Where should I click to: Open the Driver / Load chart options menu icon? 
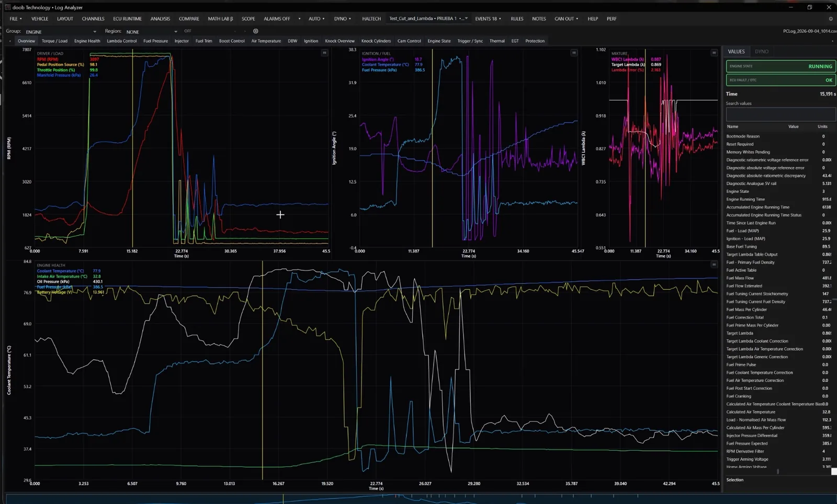[x=324, y=53]
